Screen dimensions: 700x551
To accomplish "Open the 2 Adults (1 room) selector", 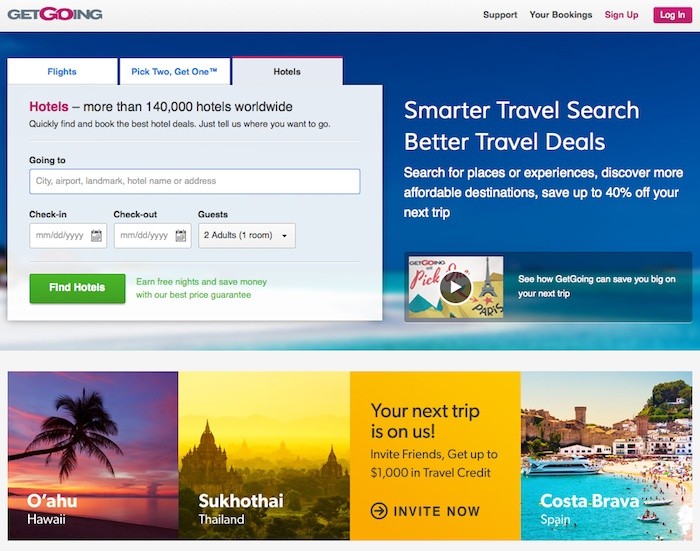I will (247, 235).
